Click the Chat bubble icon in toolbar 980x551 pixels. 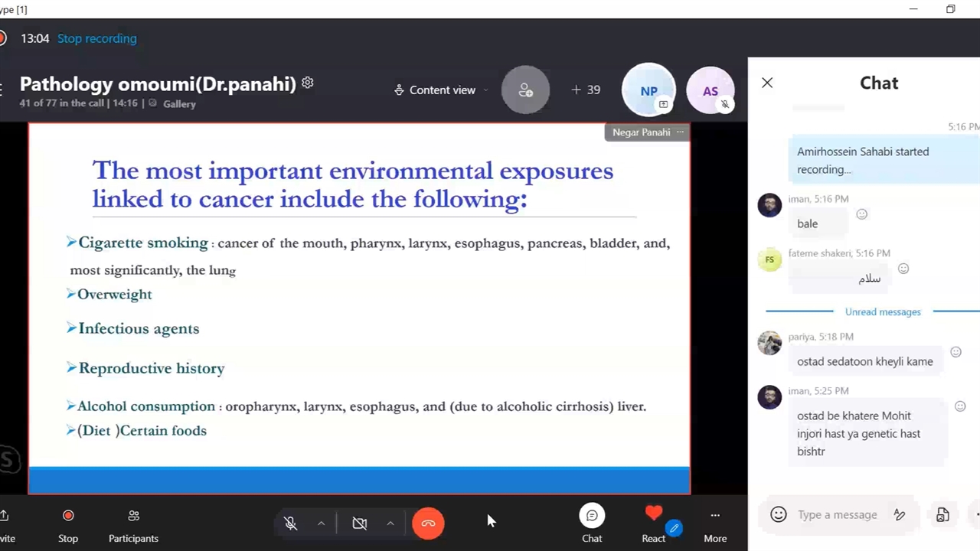[592, 517]
